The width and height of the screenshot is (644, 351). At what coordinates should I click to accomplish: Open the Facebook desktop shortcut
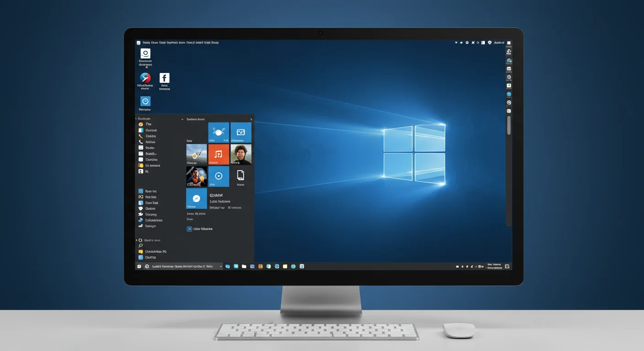[x=164, y=78]
